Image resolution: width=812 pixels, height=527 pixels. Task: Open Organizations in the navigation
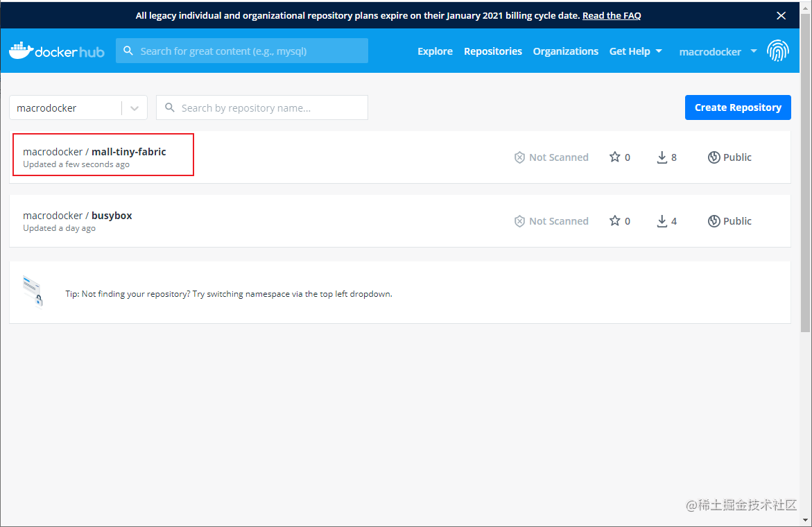(x=566, y=51)
